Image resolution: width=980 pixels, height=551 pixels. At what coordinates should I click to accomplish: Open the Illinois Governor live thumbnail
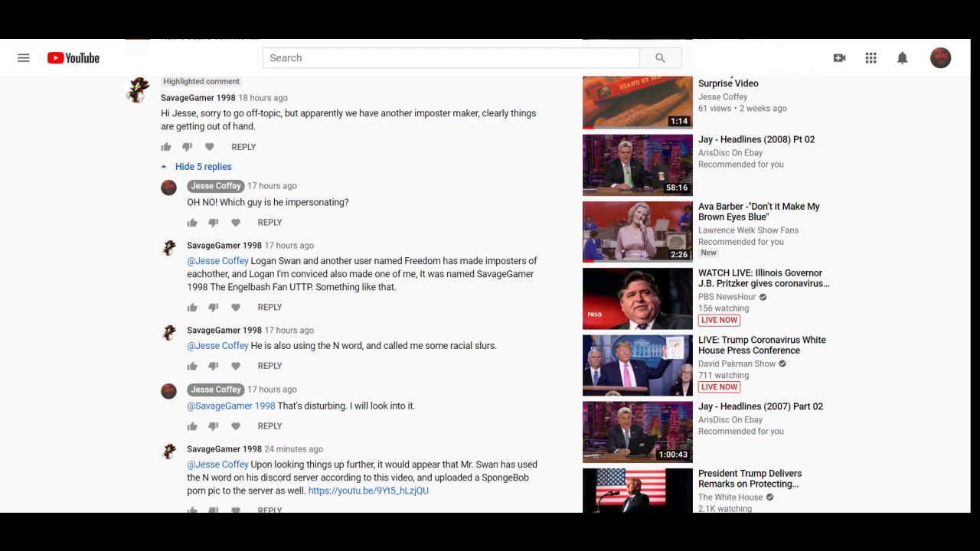[x=638, y=298]
